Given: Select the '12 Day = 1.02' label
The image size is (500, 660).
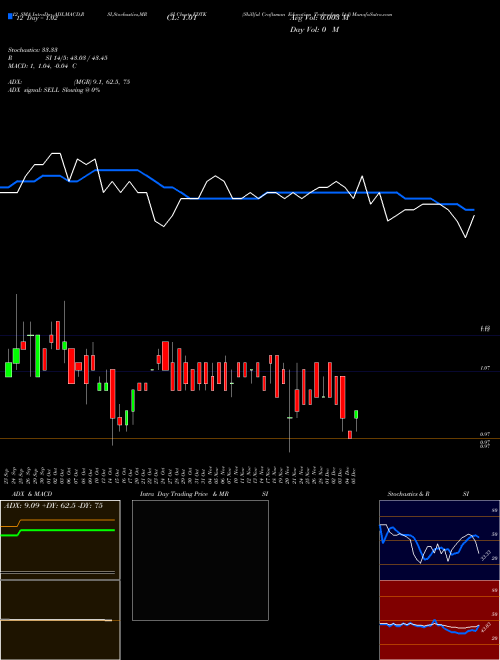Looking at the screenshot, I should pyautogui.click(x=36, y=19).
